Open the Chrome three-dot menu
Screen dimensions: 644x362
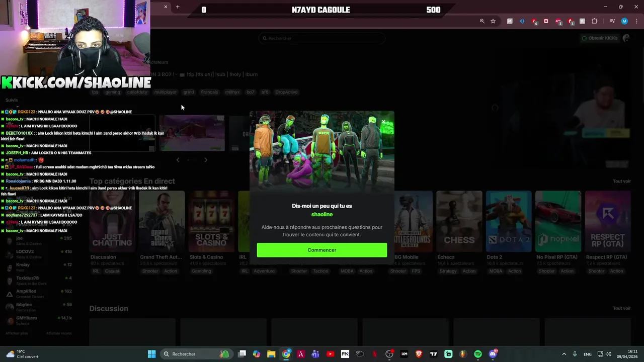(635, 21)
